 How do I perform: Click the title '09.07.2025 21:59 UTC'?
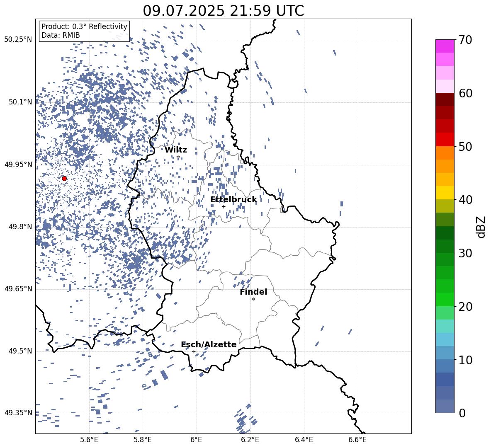tap(223, 11)
